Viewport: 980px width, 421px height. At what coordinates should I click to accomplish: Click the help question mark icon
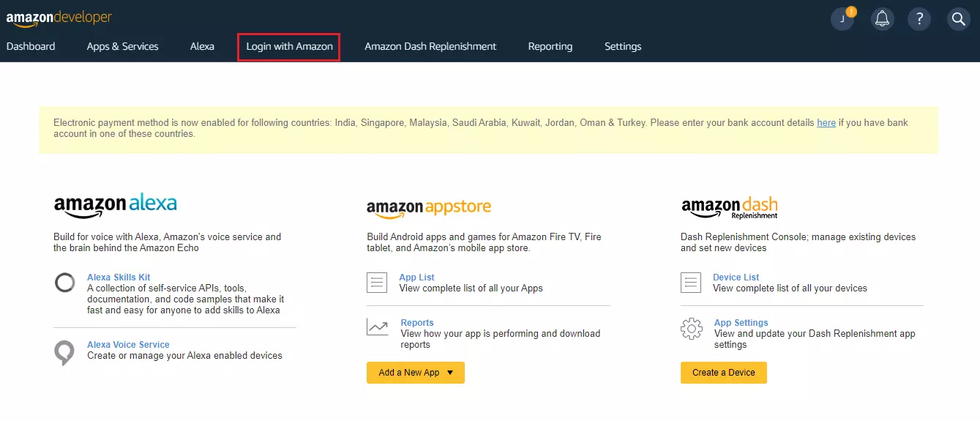[x=919, y=20]
